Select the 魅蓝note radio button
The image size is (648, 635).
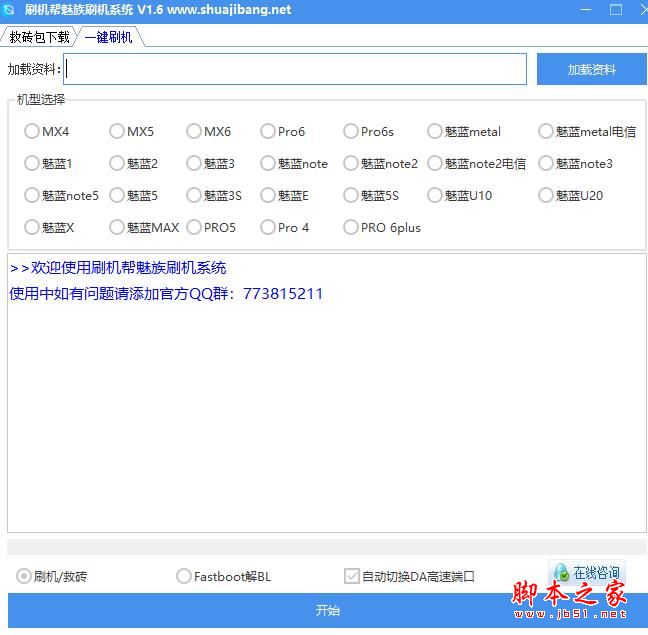click(268, 163)
